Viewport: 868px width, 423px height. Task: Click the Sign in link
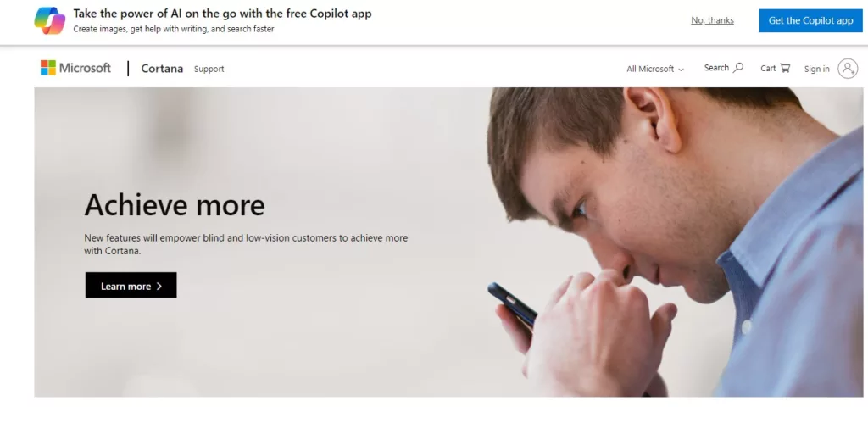[x=816, y=69]
